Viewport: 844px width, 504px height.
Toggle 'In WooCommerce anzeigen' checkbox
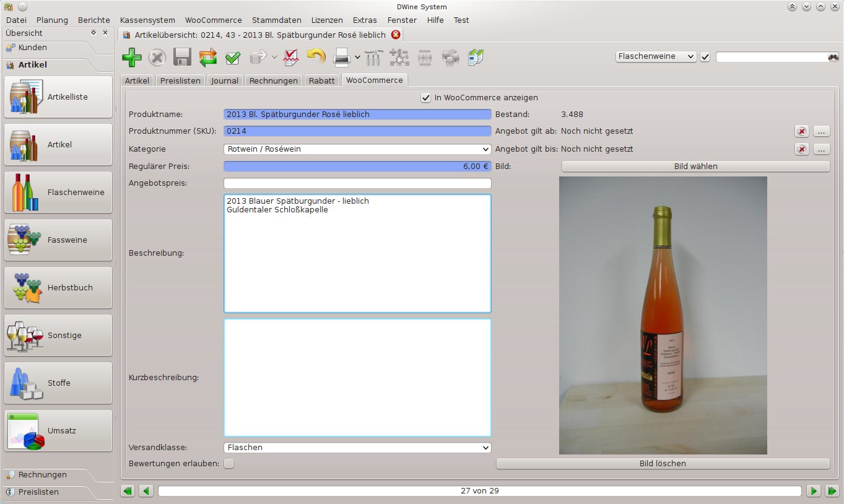pos(425,98)
